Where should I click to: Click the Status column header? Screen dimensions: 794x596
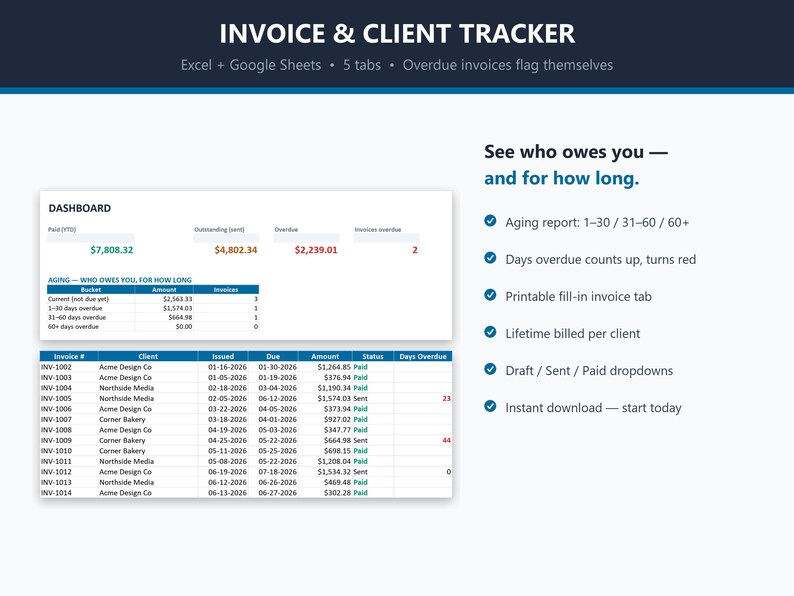(373, 356)
